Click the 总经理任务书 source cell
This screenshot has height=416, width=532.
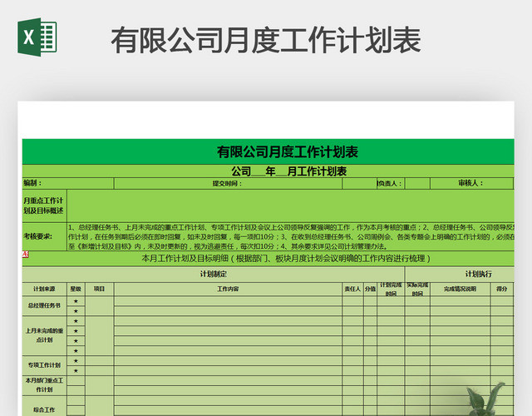coord(44,305)
